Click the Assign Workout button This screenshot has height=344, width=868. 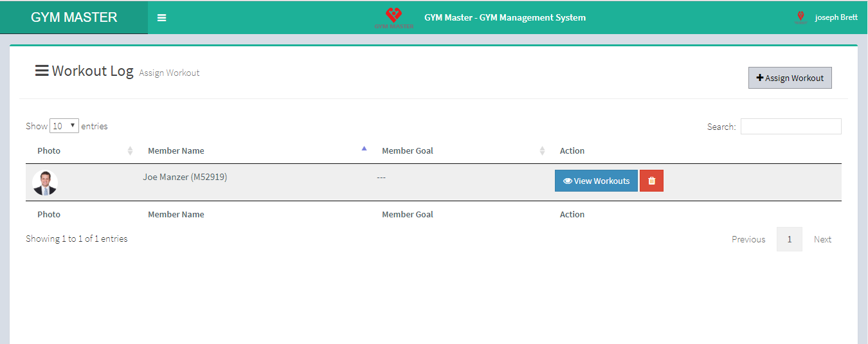(790, 78)
